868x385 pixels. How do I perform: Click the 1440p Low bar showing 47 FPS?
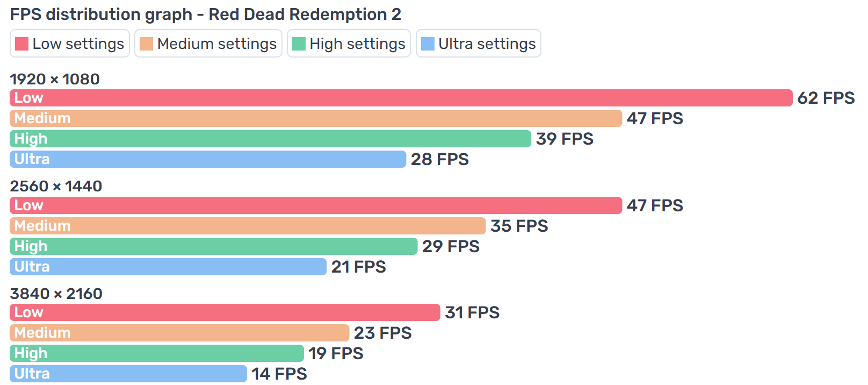316,205
